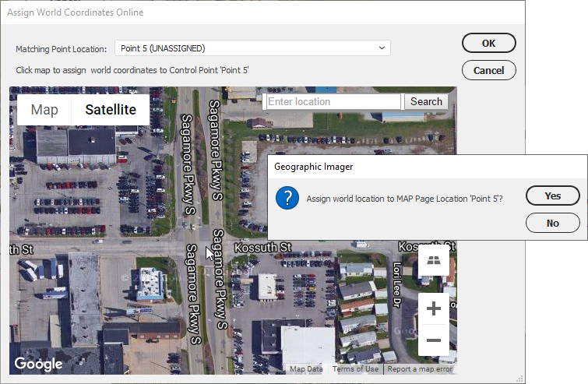The width and height of the screenshot is (588, 384).
Task: Zoom in with the plus icon
Action: tap(434, 308)
